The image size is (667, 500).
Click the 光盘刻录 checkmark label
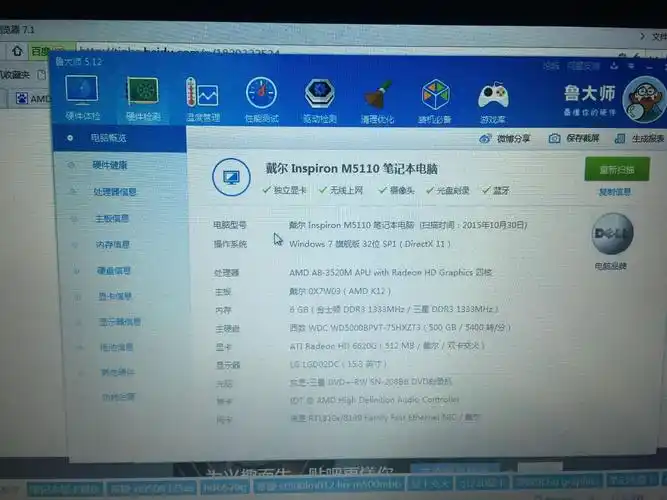448,190
